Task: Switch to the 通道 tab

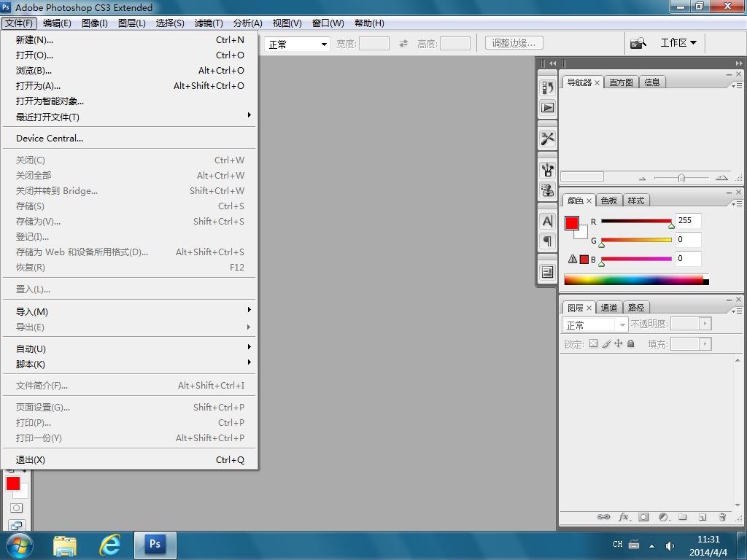Action: [609, 308]
